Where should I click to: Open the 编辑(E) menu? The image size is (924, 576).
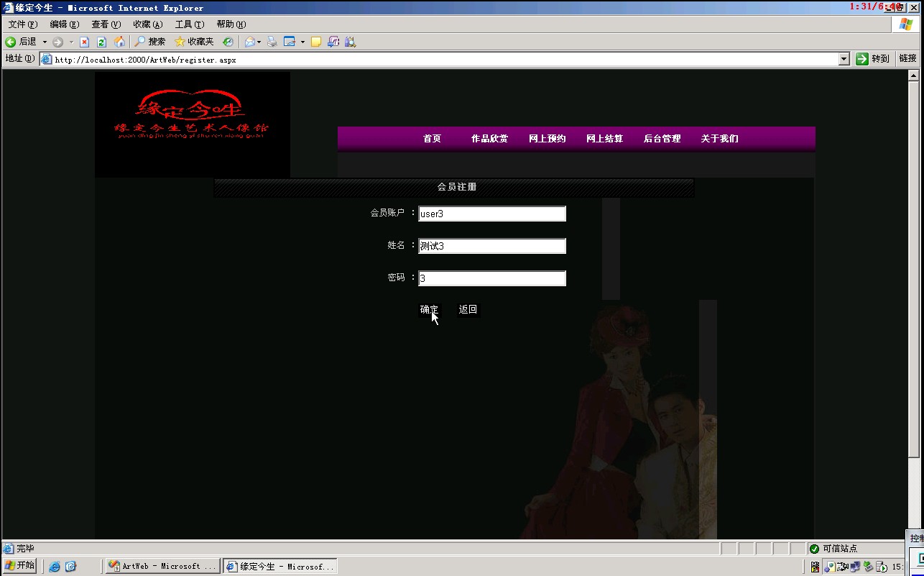click(65, 24)
